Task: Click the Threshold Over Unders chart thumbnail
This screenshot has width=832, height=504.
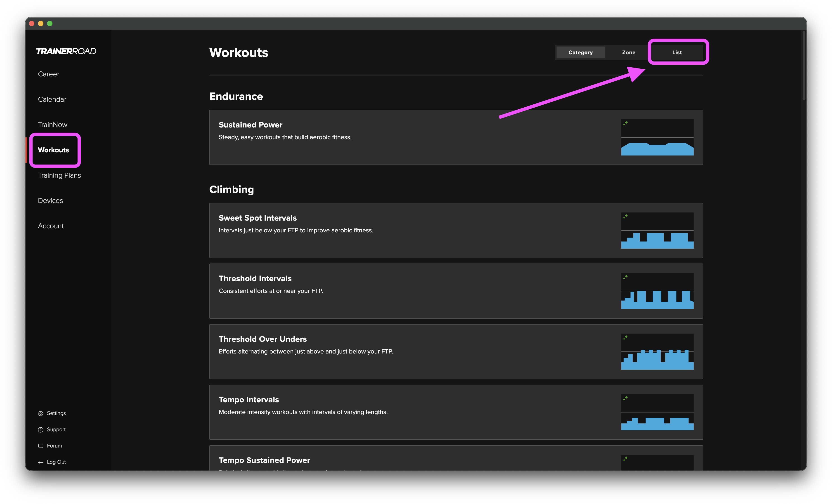Action: 657,351
